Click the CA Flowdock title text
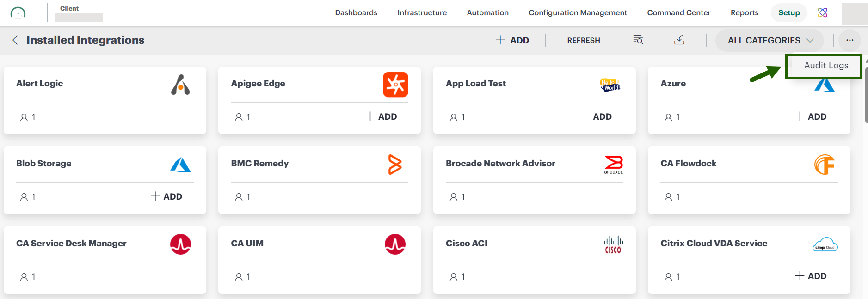The image size is (868, 299). tap(688, 164)
